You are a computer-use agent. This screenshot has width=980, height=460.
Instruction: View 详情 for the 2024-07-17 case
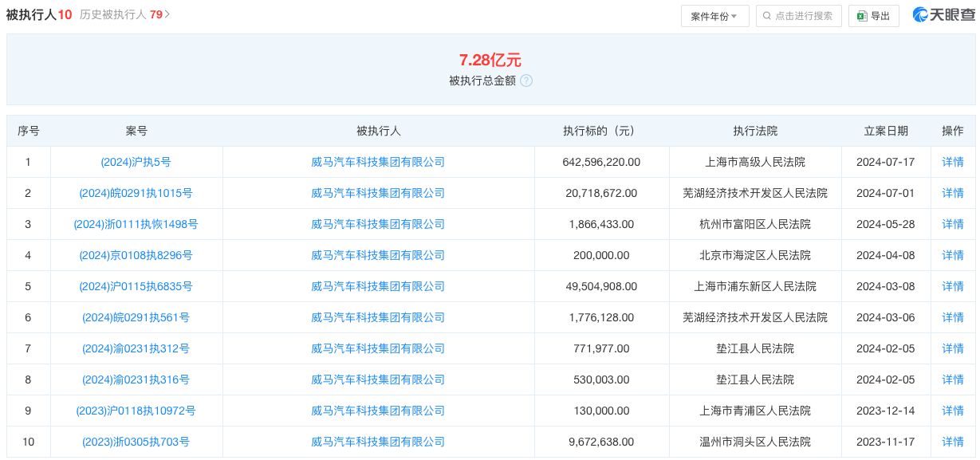click(953, 162)
